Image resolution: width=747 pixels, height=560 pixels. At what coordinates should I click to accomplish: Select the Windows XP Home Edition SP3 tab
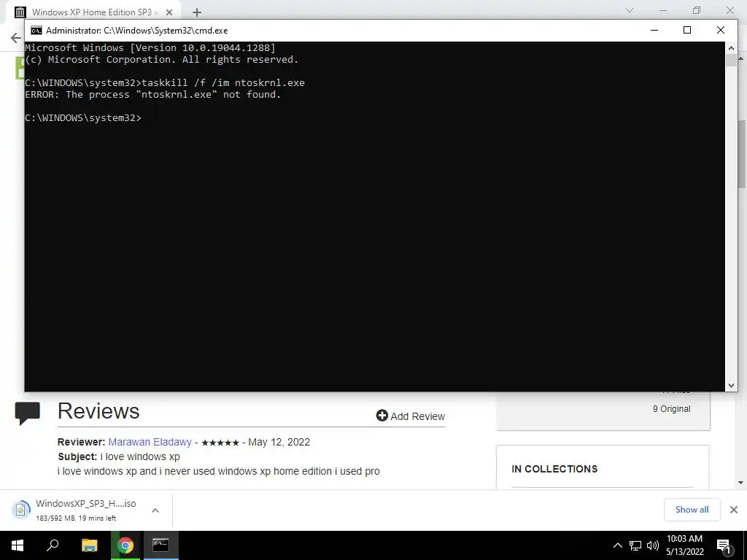(91, 12)
